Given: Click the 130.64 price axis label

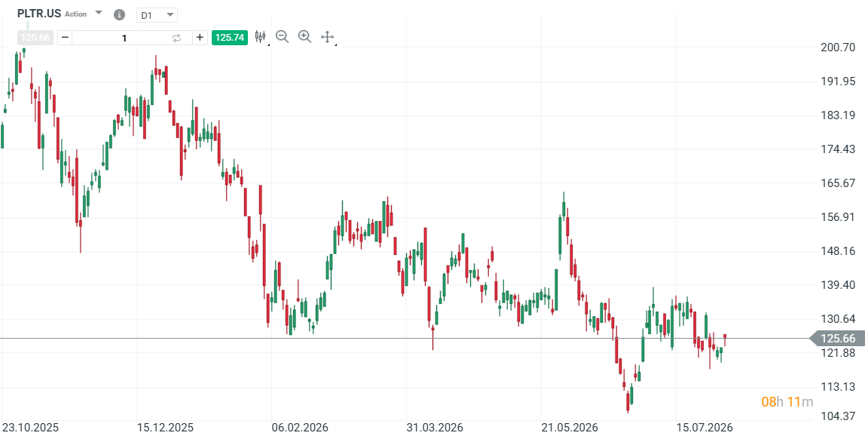Looking at the screenshot, I should 838,319.
